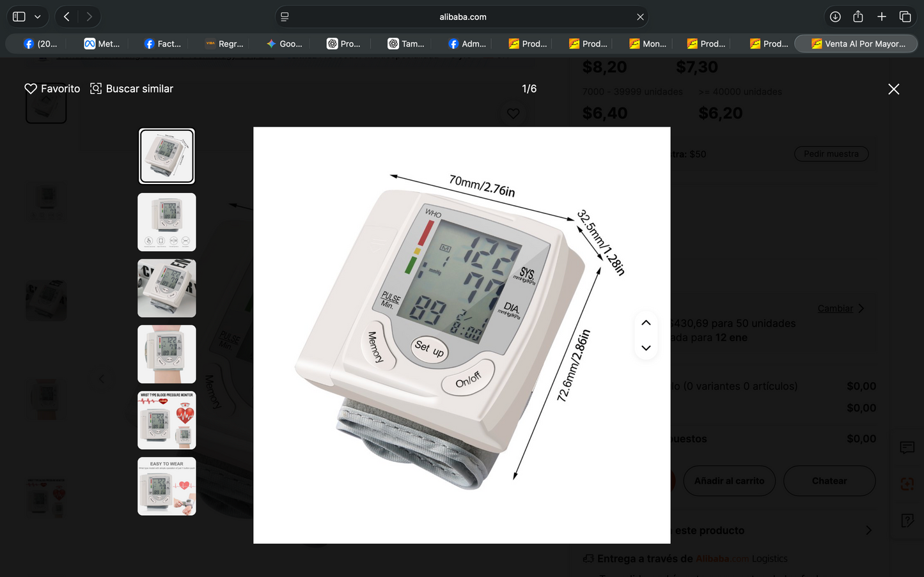Stop loading page with X button
Screen dimensions: 924x577
click(640, 17)
